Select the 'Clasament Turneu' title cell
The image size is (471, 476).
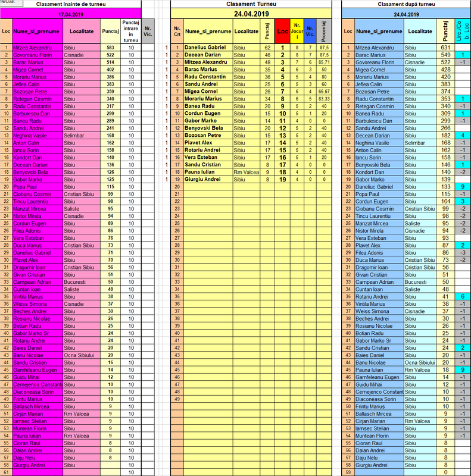pyautogui.click(x=251, y=4)
